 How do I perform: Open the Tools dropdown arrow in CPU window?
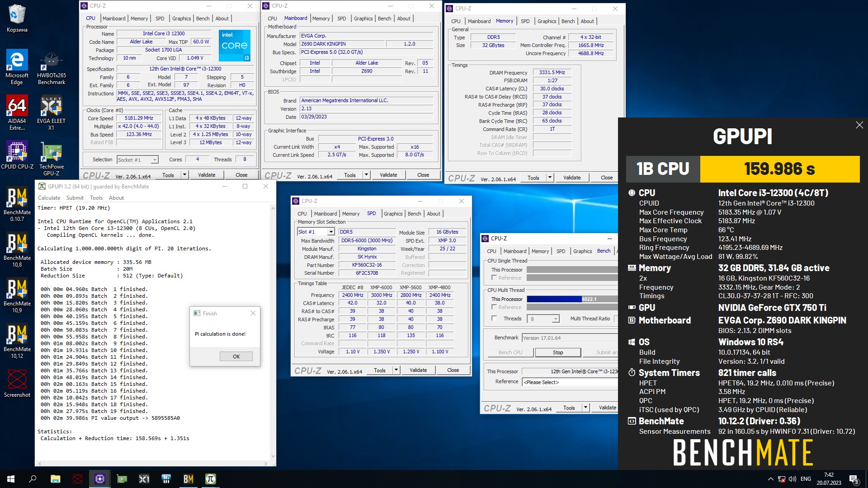coord(184,175)
